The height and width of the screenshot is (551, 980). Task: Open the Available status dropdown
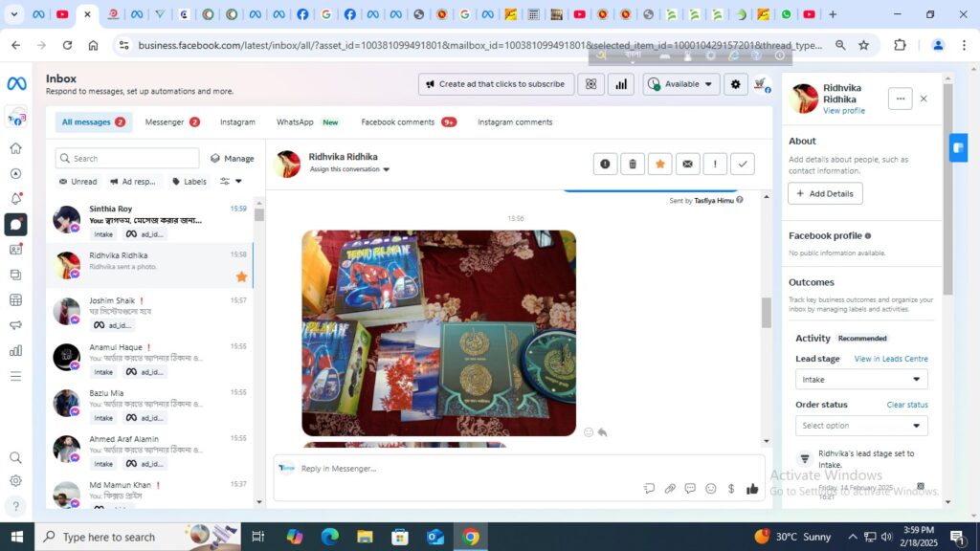pos(681,84)
